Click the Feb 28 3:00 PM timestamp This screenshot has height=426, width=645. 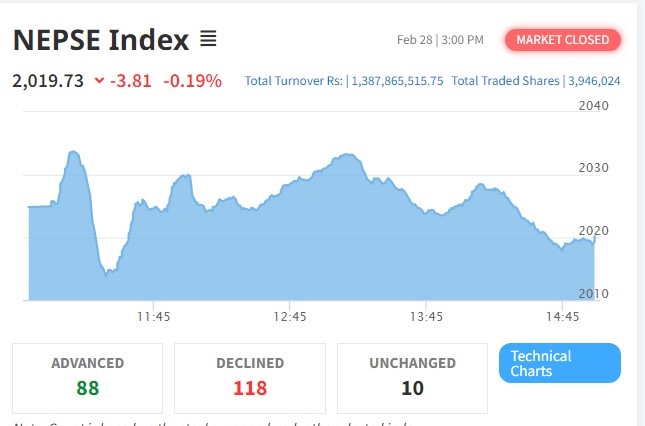pyautogui.click(x=440, y=40)
